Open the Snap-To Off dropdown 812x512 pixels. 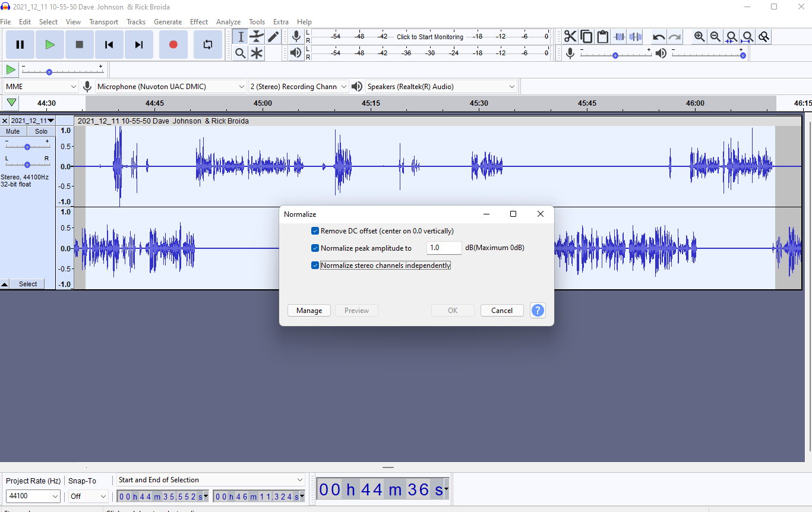pos(89,496)
